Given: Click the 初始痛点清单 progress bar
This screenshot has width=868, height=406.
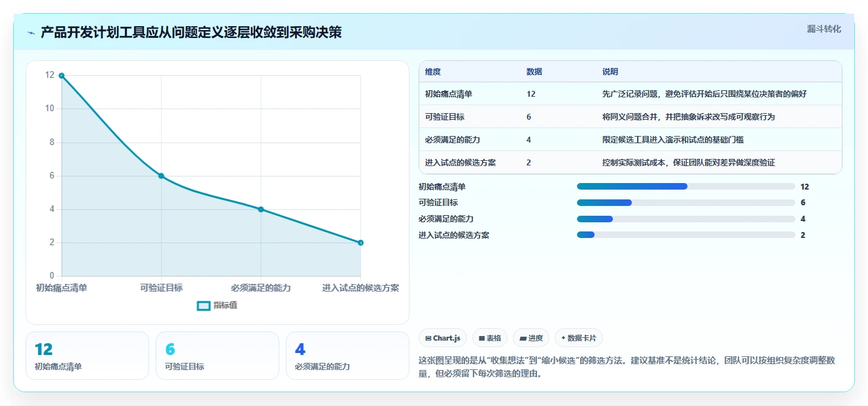Looking at the screenshot, I should [x=686, y=186].
